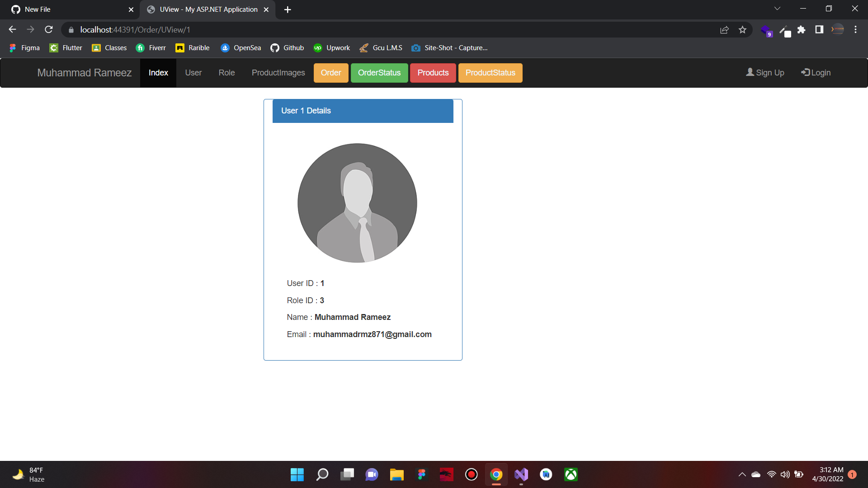Open the Upwork bookmark
The image size is (868, 488).
coord(331,47)
